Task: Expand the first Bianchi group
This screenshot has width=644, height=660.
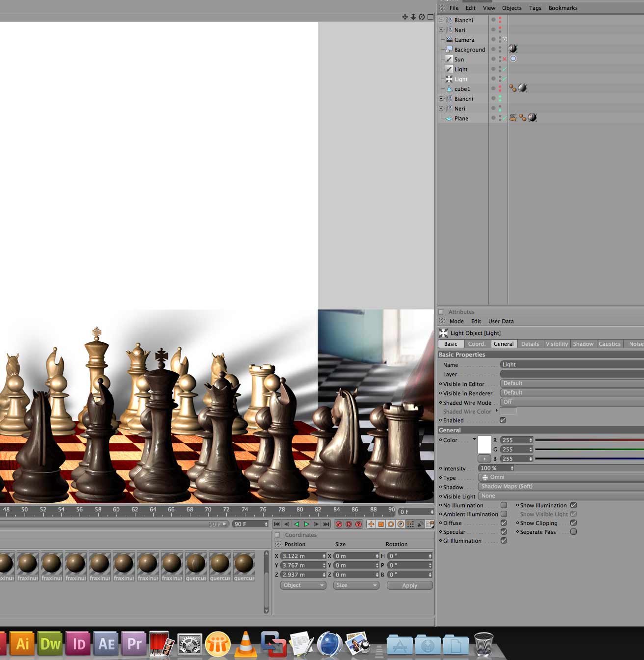Action: (441, 20)
